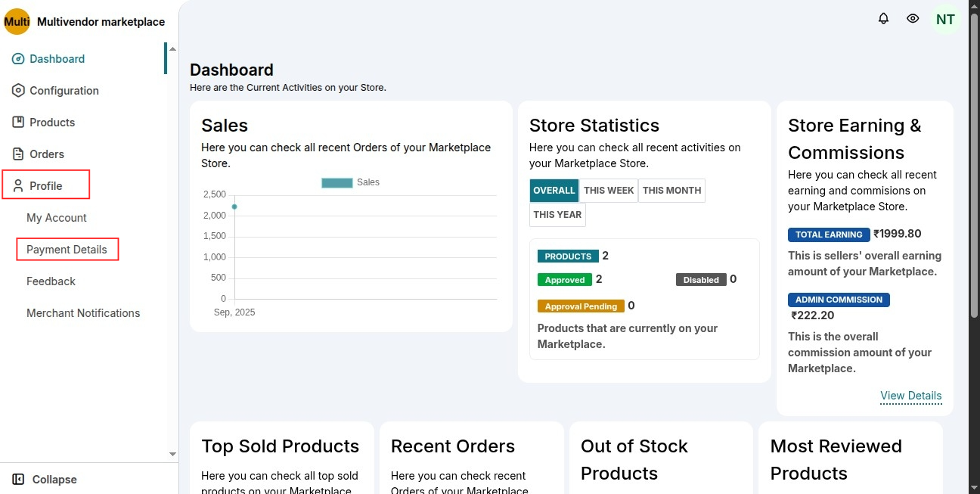Toggle the Sales legend color swatch
980x494 pixels.
[x=336, y=182]
